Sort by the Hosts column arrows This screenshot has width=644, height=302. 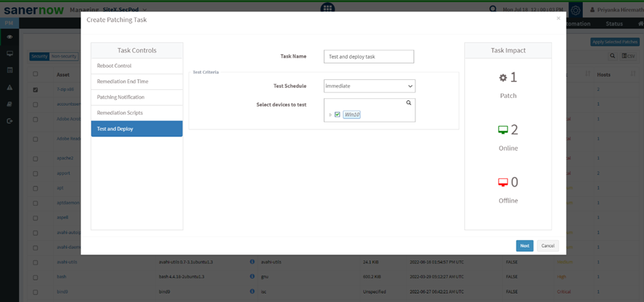(x=633, y=74)
